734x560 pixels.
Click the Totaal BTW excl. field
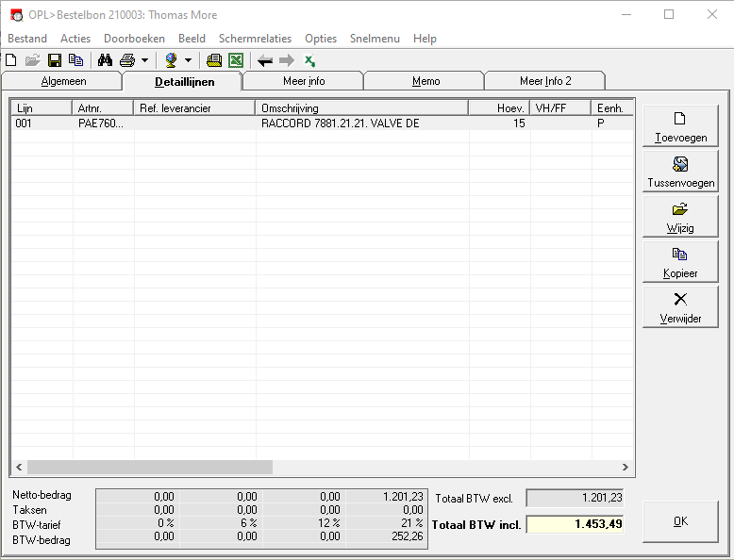[575, 498]
